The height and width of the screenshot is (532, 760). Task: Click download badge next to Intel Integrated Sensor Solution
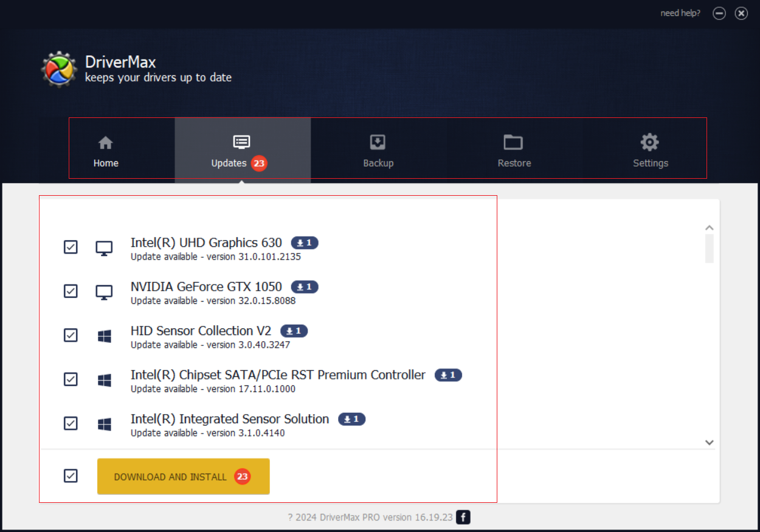352,419
